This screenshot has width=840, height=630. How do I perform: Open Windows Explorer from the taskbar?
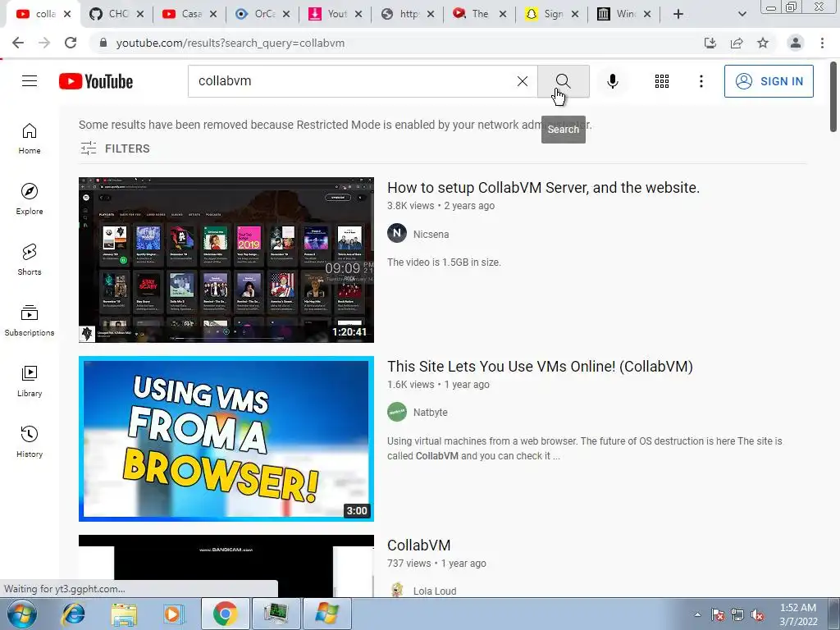coord(124,614)
